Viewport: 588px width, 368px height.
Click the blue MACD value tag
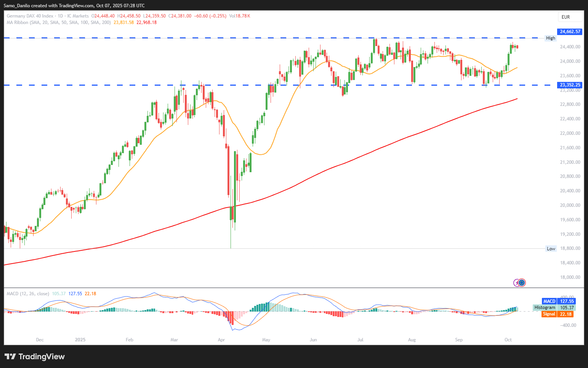(558, 301)
